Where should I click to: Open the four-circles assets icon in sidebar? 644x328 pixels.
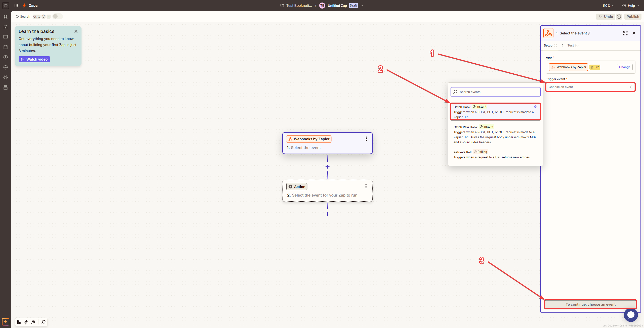tap(6, 17)
